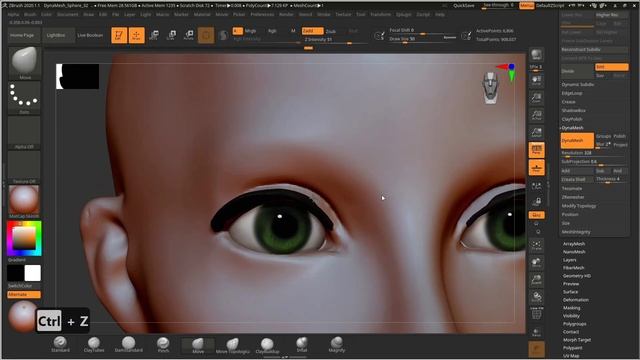The height and width of the screenshot is (360, 640).
Task: Click the Live Boolean button
Action: click(90, 36)
